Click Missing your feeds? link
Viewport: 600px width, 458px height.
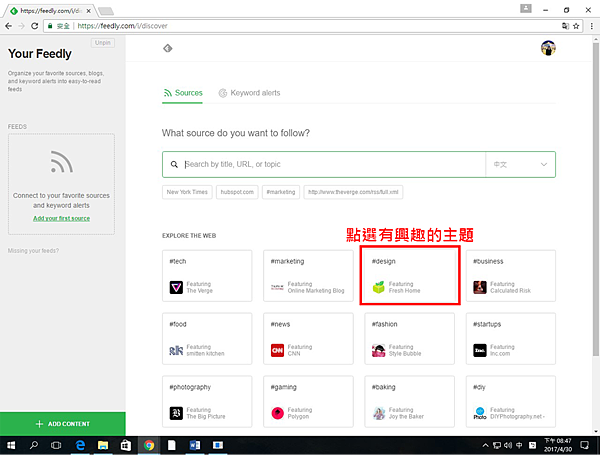point(33,251)
